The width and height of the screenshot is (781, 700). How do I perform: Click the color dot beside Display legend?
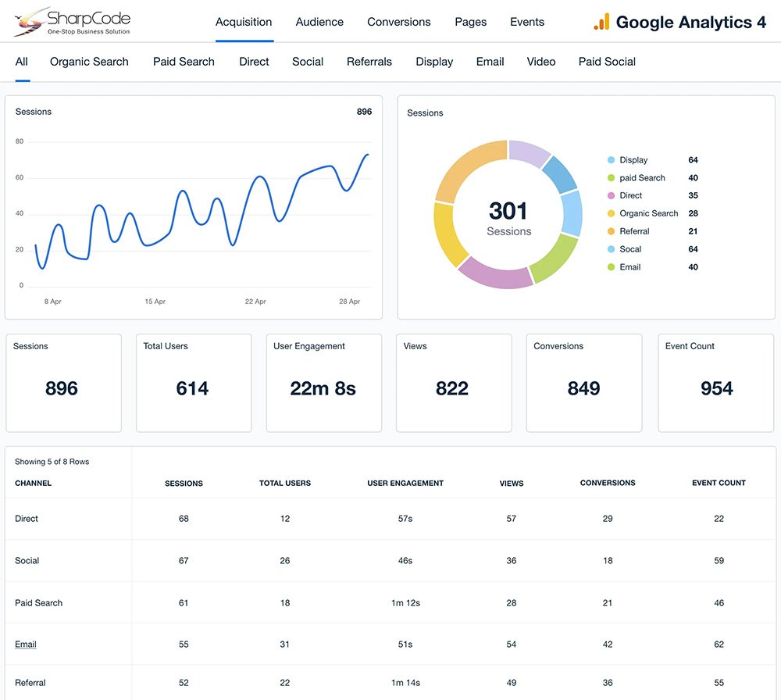611,160
